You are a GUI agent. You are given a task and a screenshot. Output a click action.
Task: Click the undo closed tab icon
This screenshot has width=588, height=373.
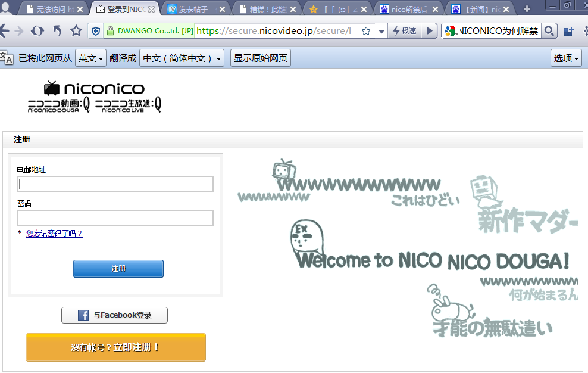click(x=57, y=31)
